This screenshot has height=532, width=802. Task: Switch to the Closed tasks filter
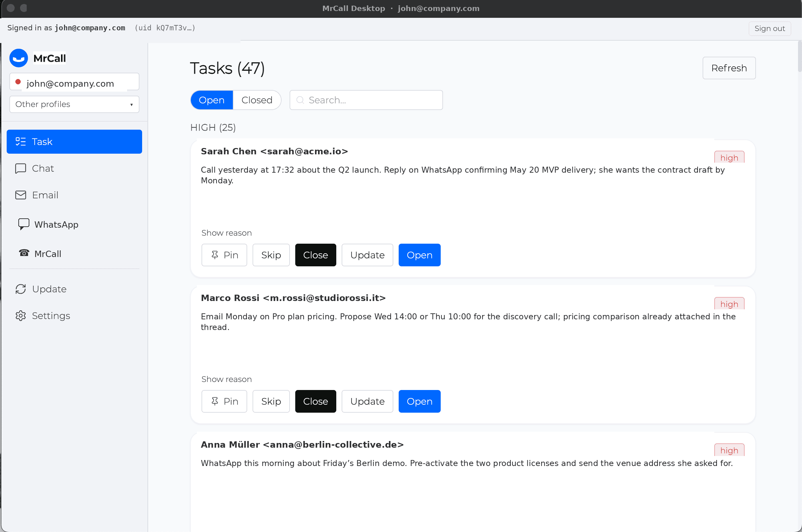click(x=257, y=100)
